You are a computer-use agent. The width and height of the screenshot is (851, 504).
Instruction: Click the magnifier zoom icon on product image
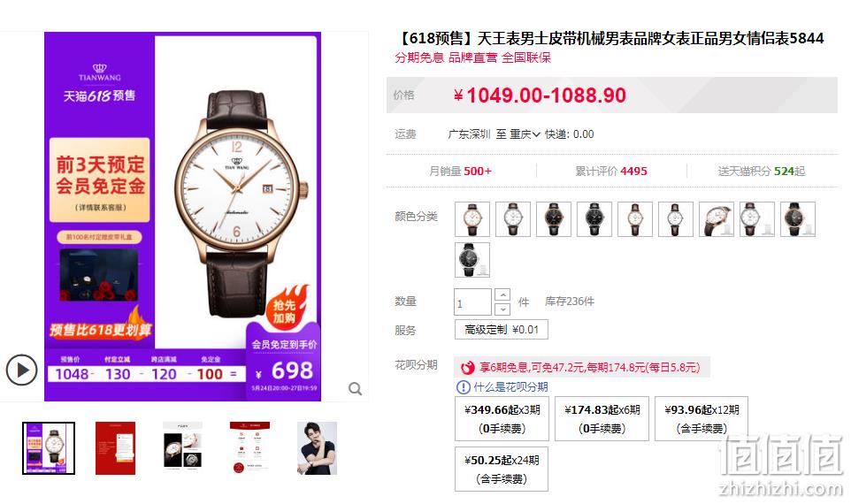point(356,388)
